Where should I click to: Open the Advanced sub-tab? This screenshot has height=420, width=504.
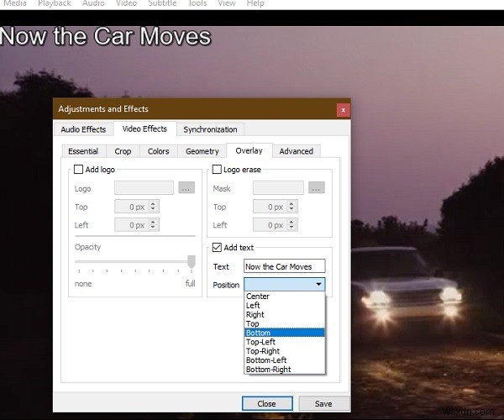pos(296,151)
